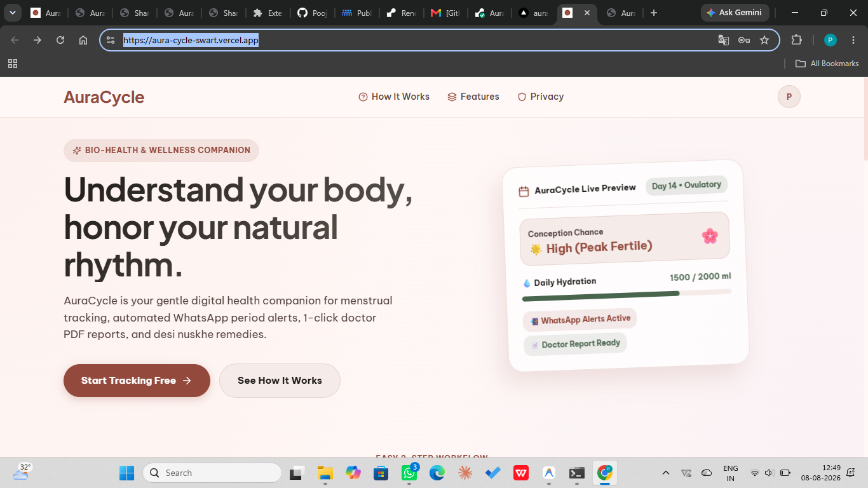Click the OneDrive cloud tray icon
This screenshot has width=868, height=488.
click(707, 473)
